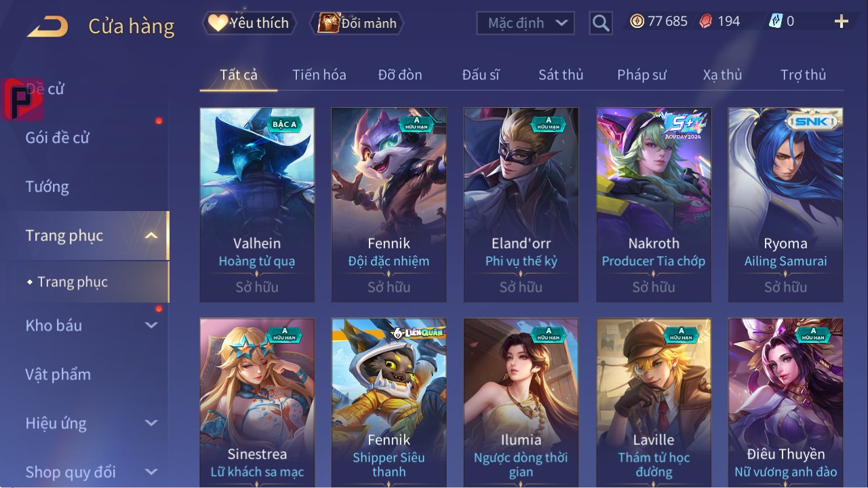The height and width of the screenshot is (488, 868).
Task: Collapse the Trang phục sidebar section
Action: (x=151, y=236)
